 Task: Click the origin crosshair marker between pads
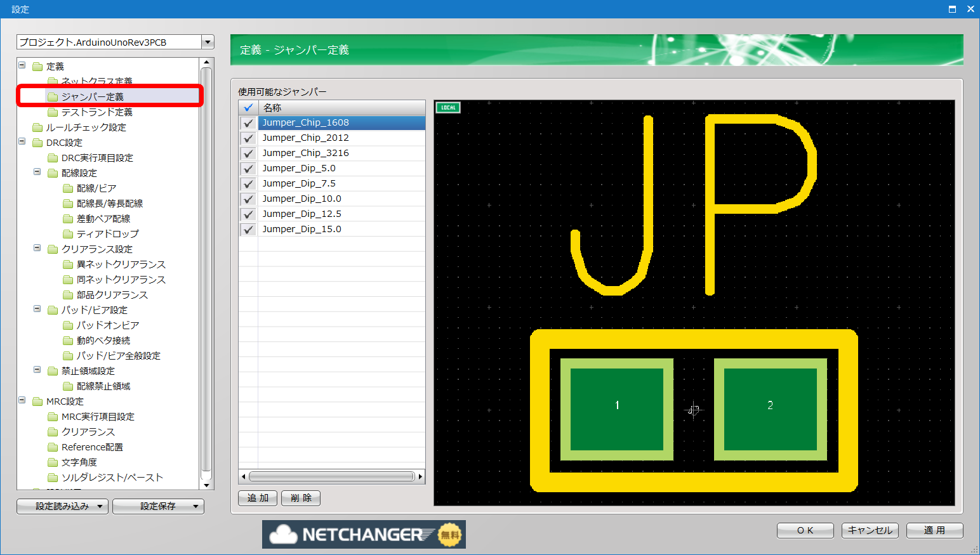click(x=694, y=410)
